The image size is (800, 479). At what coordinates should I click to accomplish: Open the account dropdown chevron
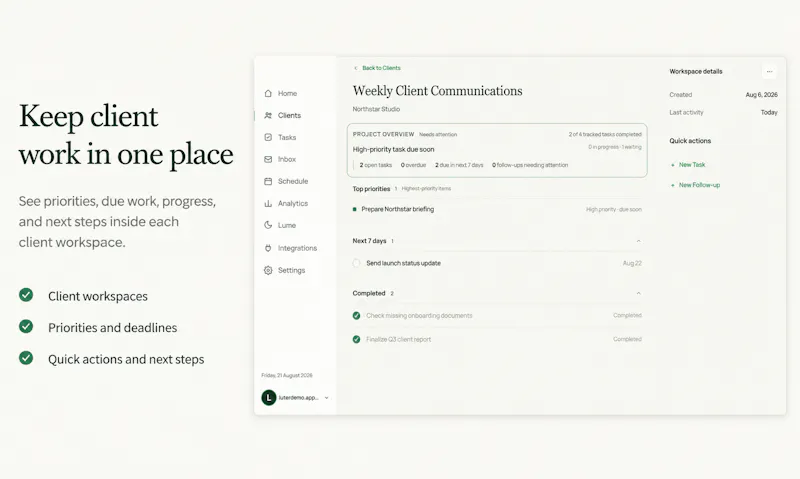tap(327, 398)
